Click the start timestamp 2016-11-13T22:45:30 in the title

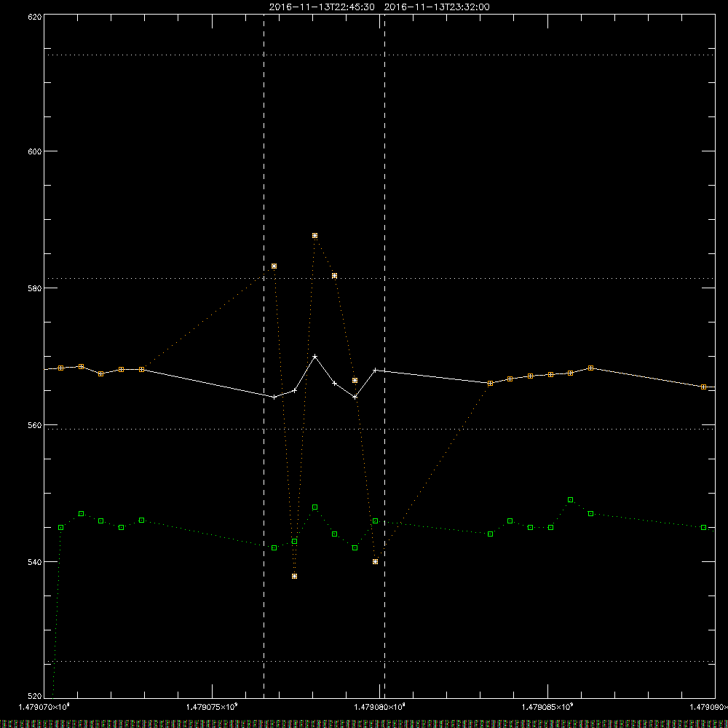322,7
